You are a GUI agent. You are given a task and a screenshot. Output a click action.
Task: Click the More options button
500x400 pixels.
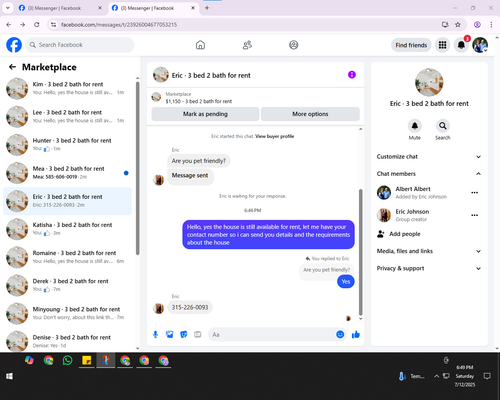[x=310, y=114]
